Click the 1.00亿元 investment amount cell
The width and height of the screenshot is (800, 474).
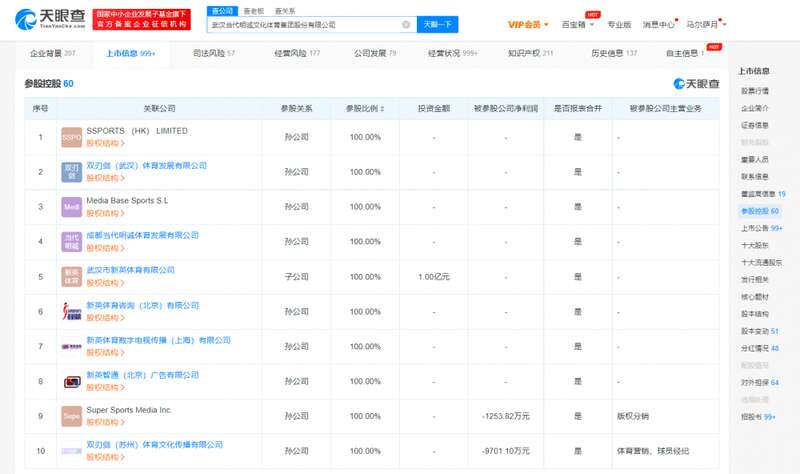(x=434, y=277)
